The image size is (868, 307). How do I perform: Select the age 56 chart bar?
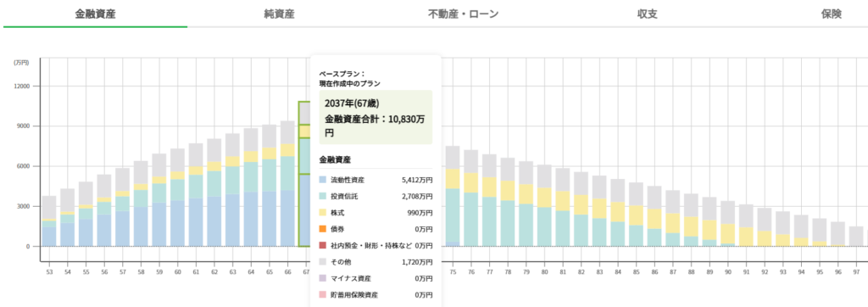pos(104,210)
